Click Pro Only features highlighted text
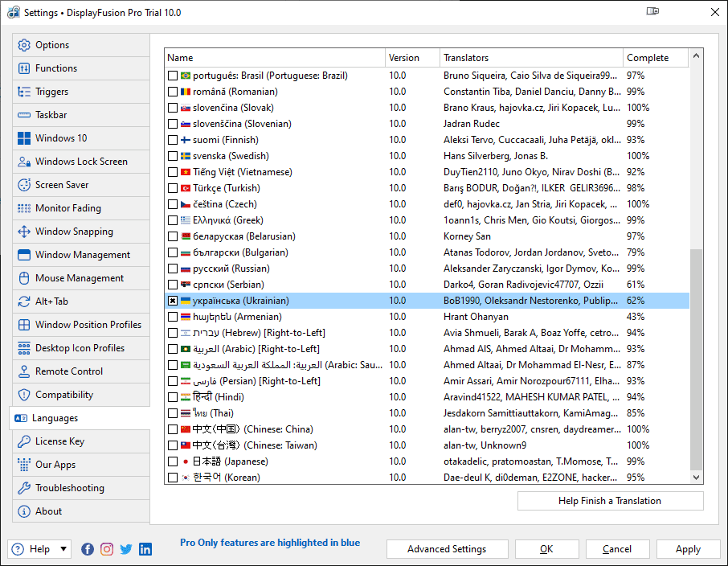This screenshot has height=566, width=728. pyautogui.click(x=270, y=543)
